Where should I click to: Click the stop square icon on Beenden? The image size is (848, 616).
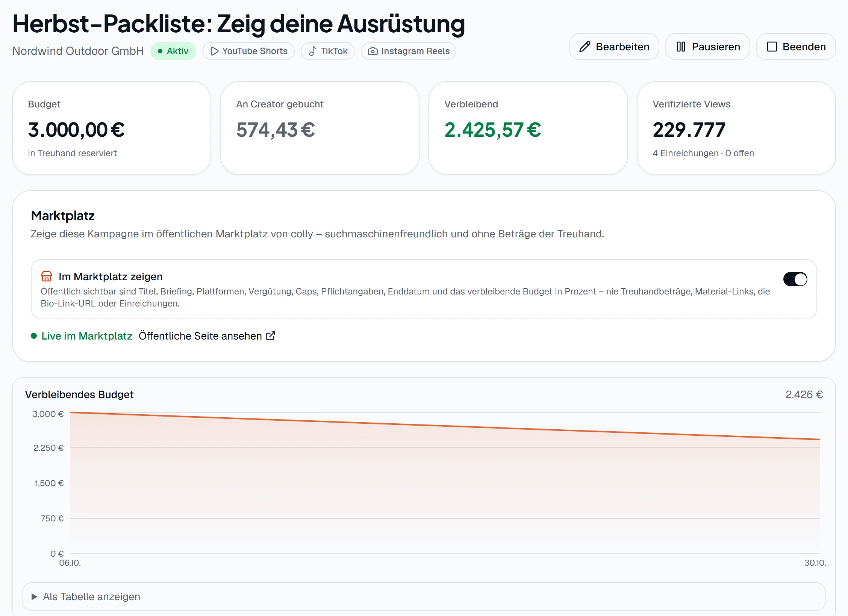(x=772, y=47)
